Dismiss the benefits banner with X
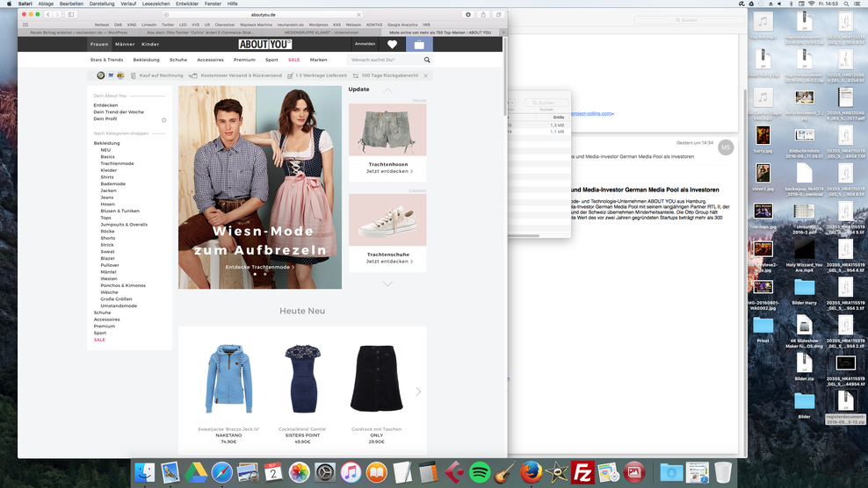The width and height of the screenshot is (868, 488). tap(426, 75)
